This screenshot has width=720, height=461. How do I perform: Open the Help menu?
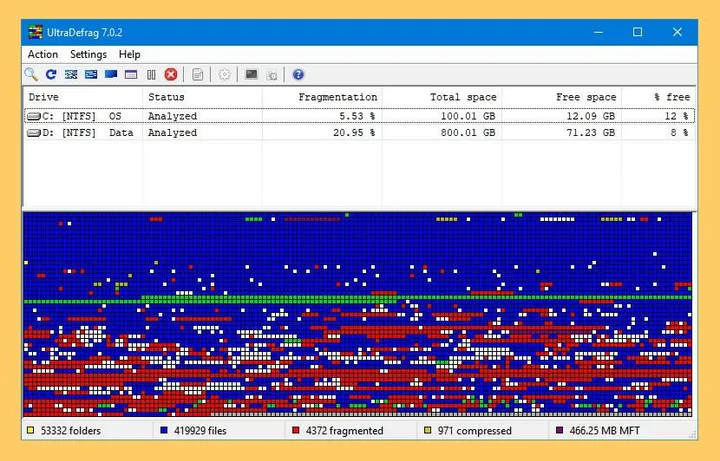tap(129, 54)
